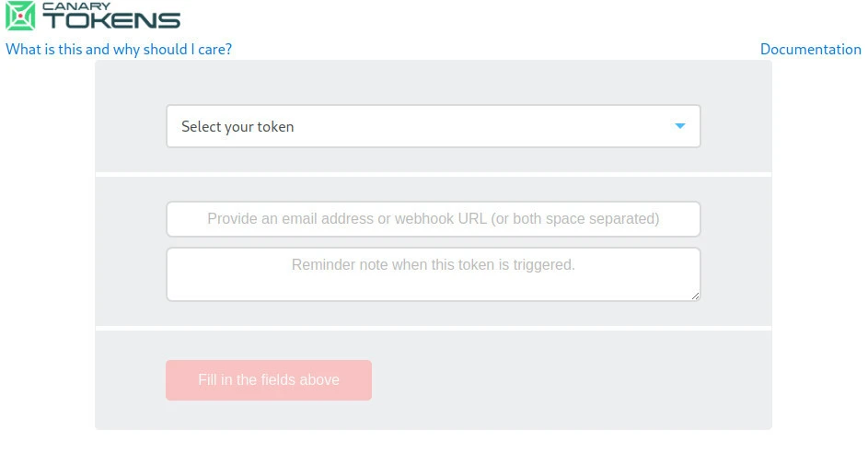868x453 pixels.
Task: Open the "Select your token" dropdown
Action: click(x=433, y=126)
